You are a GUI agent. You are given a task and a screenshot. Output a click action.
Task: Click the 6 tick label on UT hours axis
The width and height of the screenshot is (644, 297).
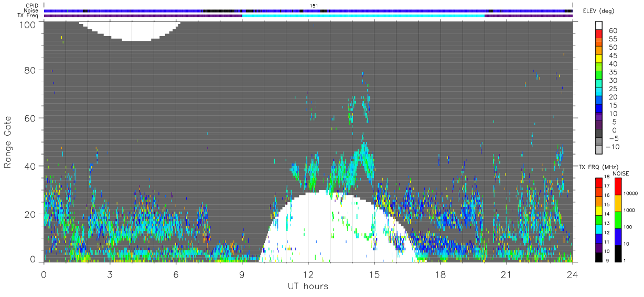[176, 274]
